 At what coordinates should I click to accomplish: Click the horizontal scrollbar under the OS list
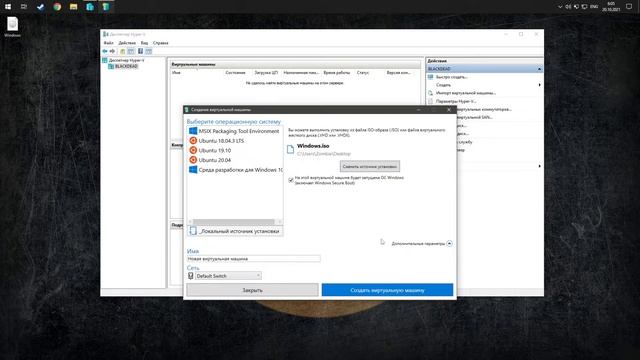click(235, 222)
